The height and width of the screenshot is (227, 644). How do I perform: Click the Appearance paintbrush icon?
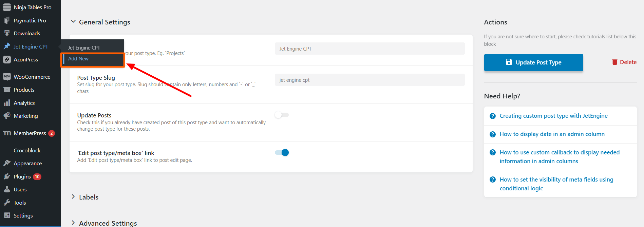pyautogui.click(x=7, y=163)
